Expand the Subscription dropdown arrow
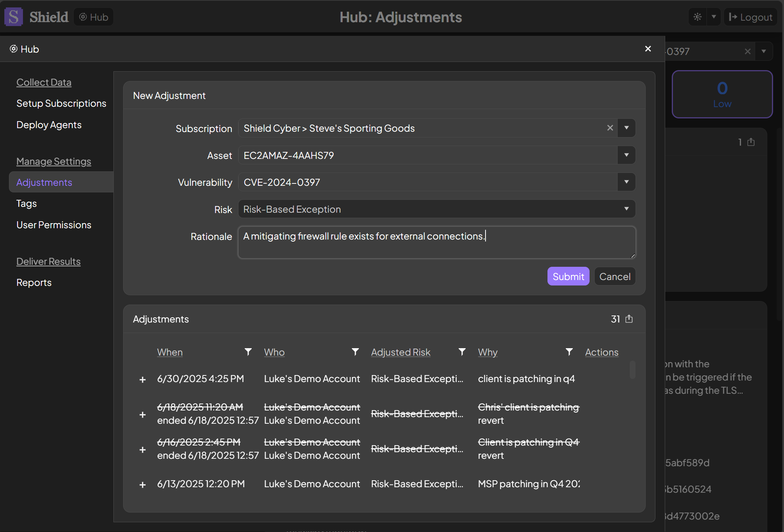The height and width of the screenshot is (532, 784). click(x=627, y=128)
